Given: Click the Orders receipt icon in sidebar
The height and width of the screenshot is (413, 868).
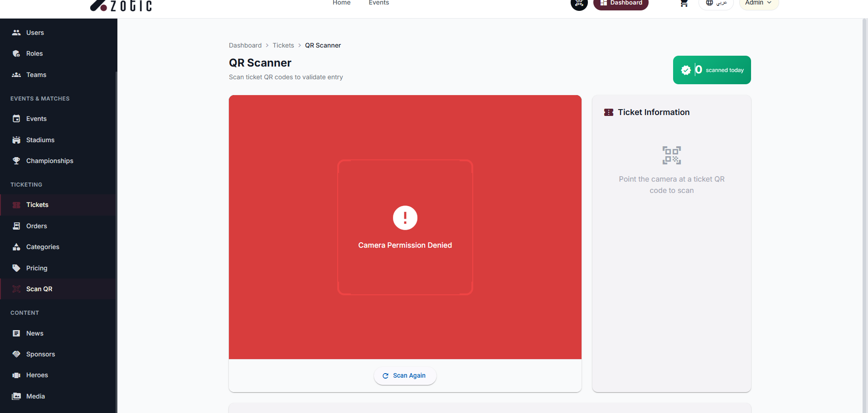Looking at the screenshot, I should pyautogui.click(x=16, y=226).
